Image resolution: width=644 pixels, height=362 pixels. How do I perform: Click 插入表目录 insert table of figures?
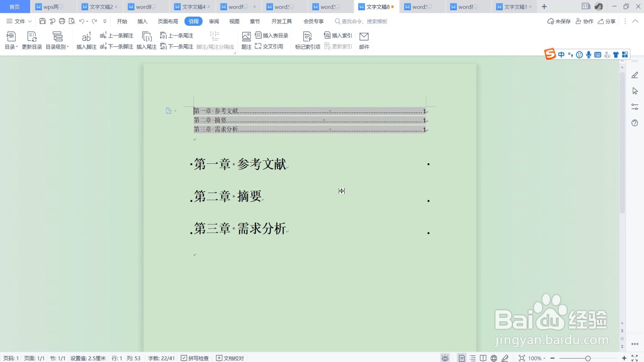pyautogui.click(x=272, y=35)
